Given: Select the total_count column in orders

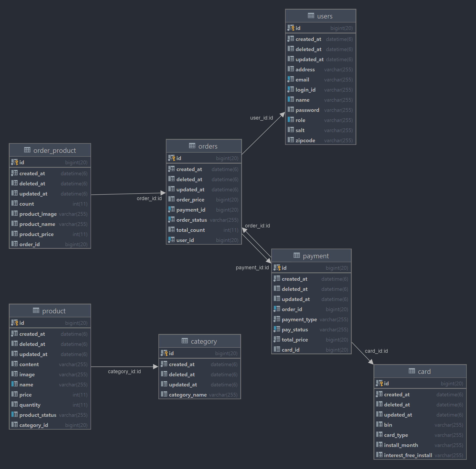Looking at the screenshot, I should pyautogui.click(x=204, y=230).
